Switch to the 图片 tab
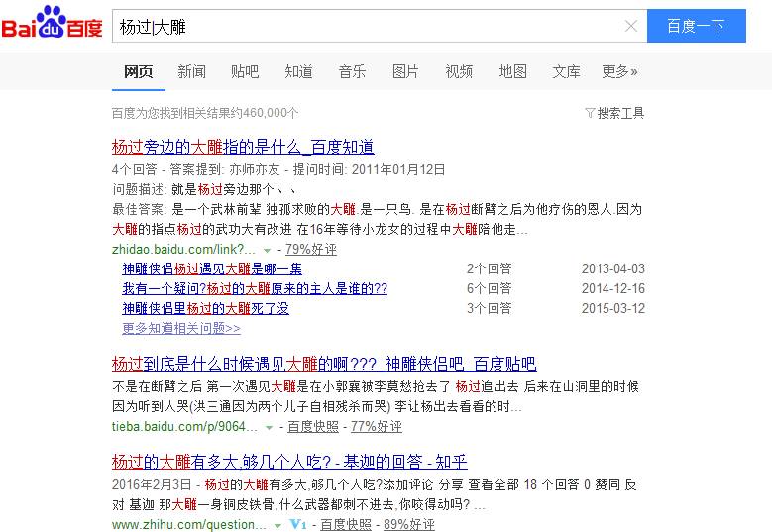 405,72
